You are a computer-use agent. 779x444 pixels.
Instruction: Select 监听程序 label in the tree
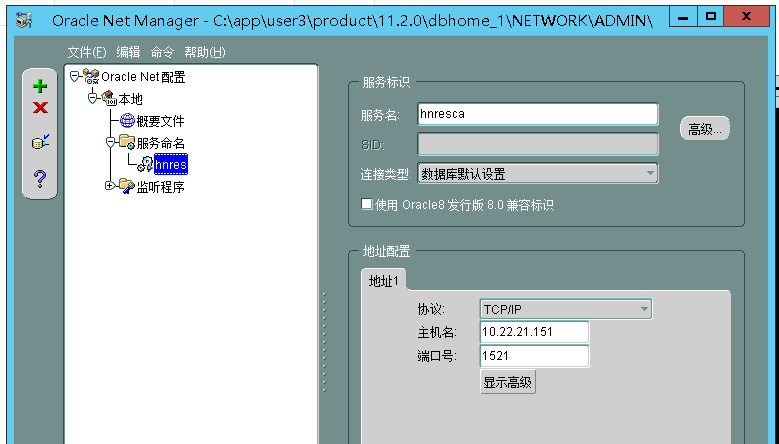160,187
